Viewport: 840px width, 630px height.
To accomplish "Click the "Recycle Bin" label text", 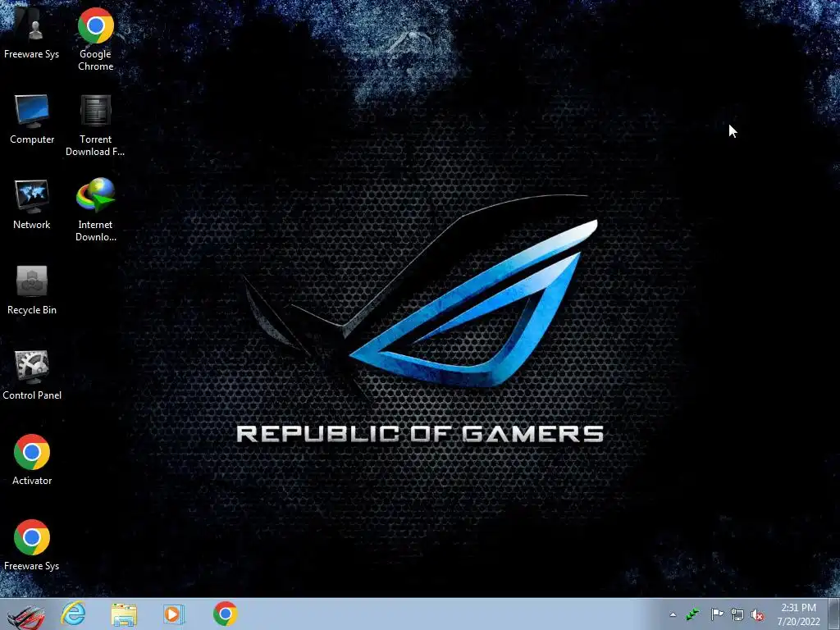I will point(32,310).
